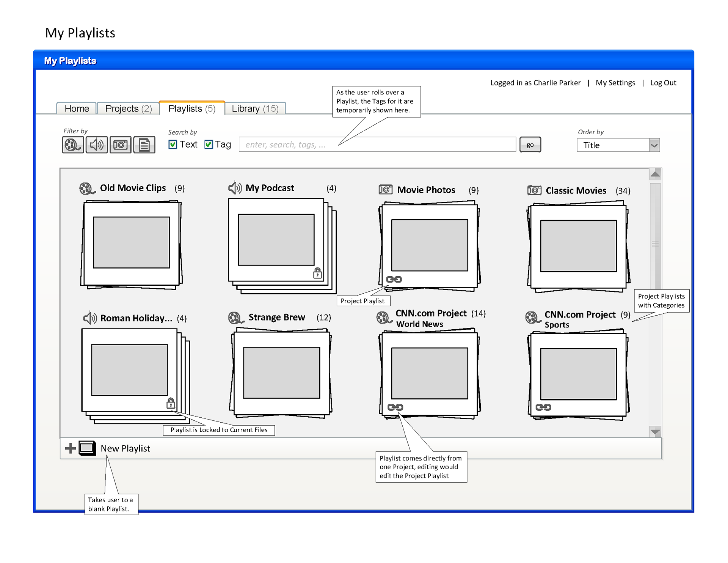Filter playlists by photo camera icon

point(121,145)
